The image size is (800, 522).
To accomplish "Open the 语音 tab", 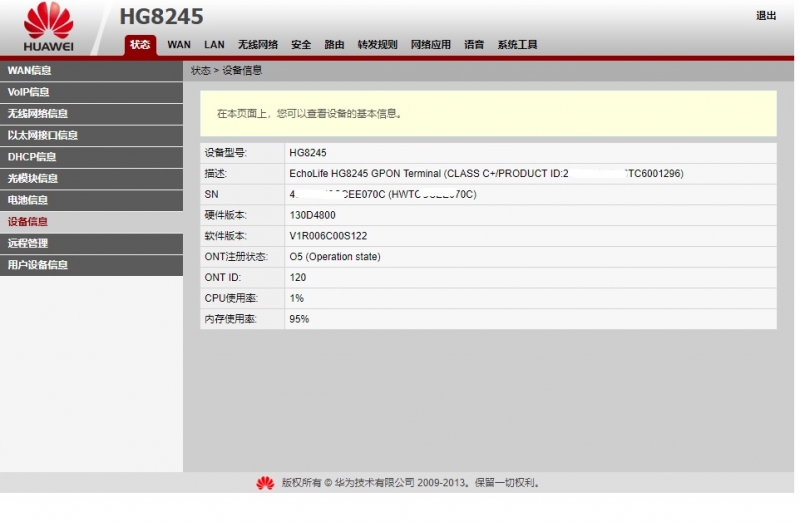I will (x=474, y=45).
